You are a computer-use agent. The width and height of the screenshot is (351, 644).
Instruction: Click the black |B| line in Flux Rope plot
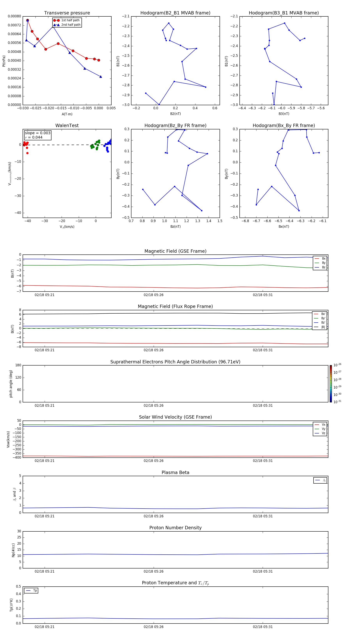(175, 313)
